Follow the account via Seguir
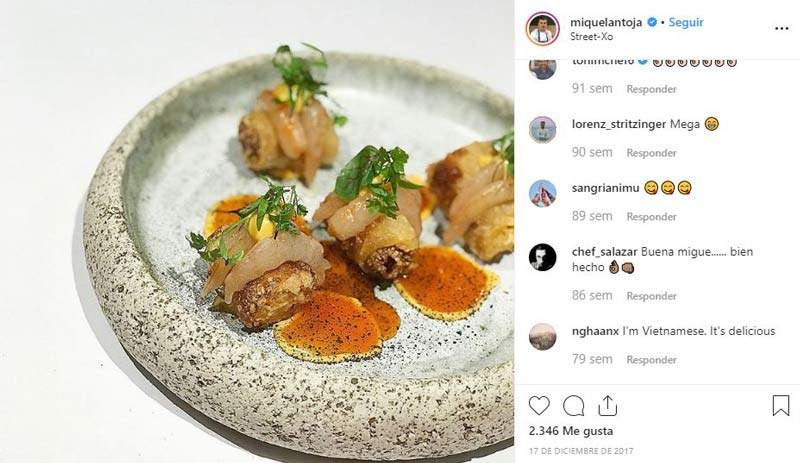Screen dimensions: 800x463 tap(686, 21)
